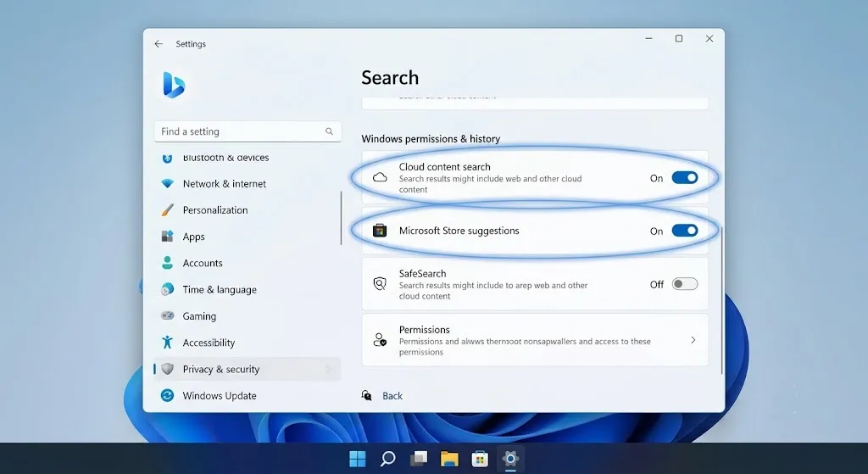
Task: Click the content pane vertical scrollbar
Action: coord(722,299)
